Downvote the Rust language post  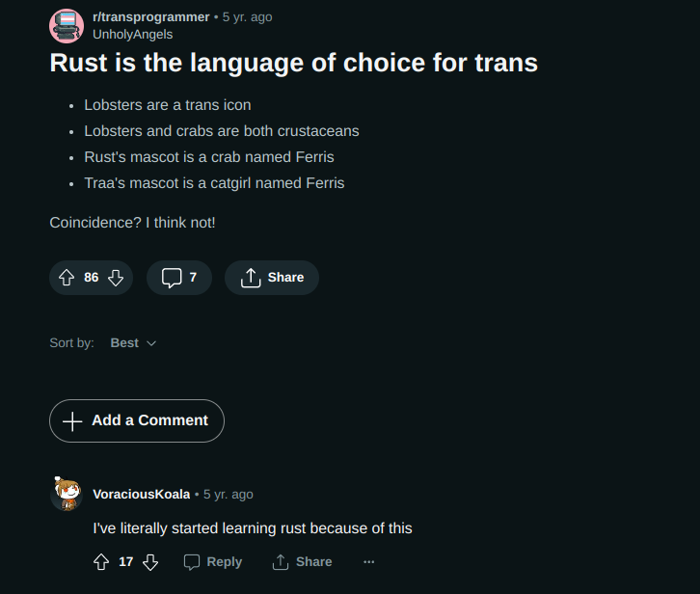coord(116,278)
